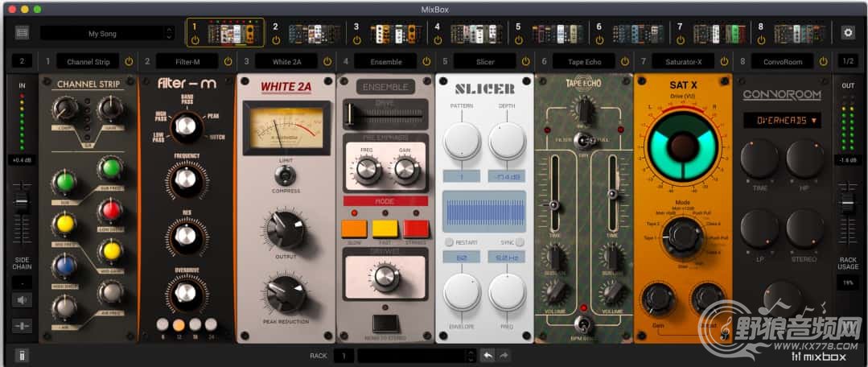Bypass the Slicer slot power button
The width and height of the screenshot is (868, 367).
(x=525, y=61)
